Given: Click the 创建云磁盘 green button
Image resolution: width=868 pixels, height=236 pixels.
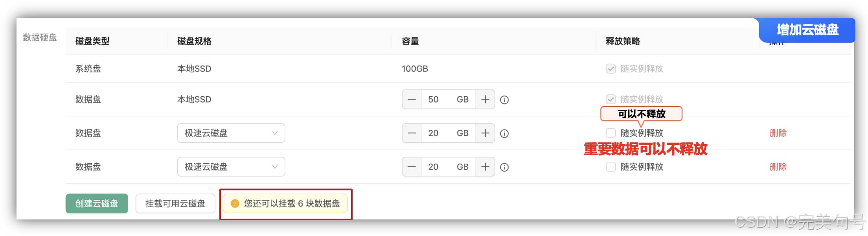Looking at the screenshot, I should (97, 203).
